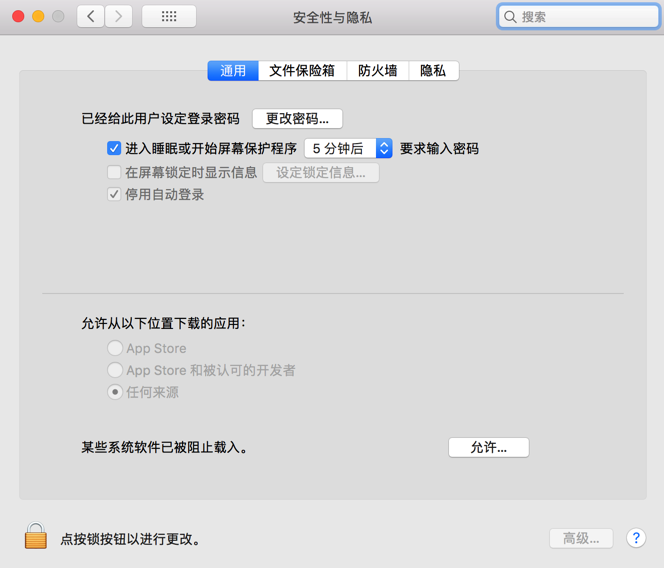This screenshot has height=568, width=664.
Task: Click the lock icon to make changes
Action: click(x=36, y=536)
